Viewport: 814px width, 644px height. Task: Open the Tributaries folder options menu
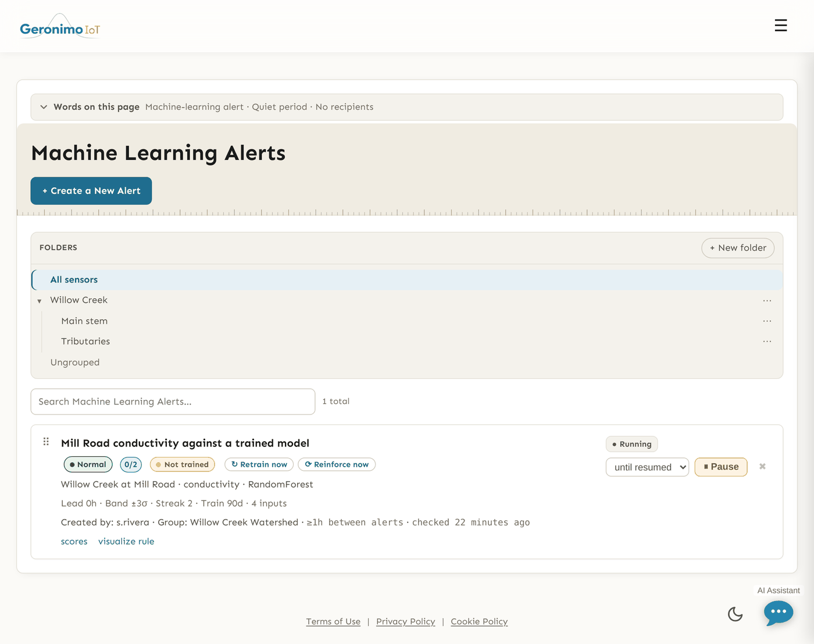coord(767,341)
